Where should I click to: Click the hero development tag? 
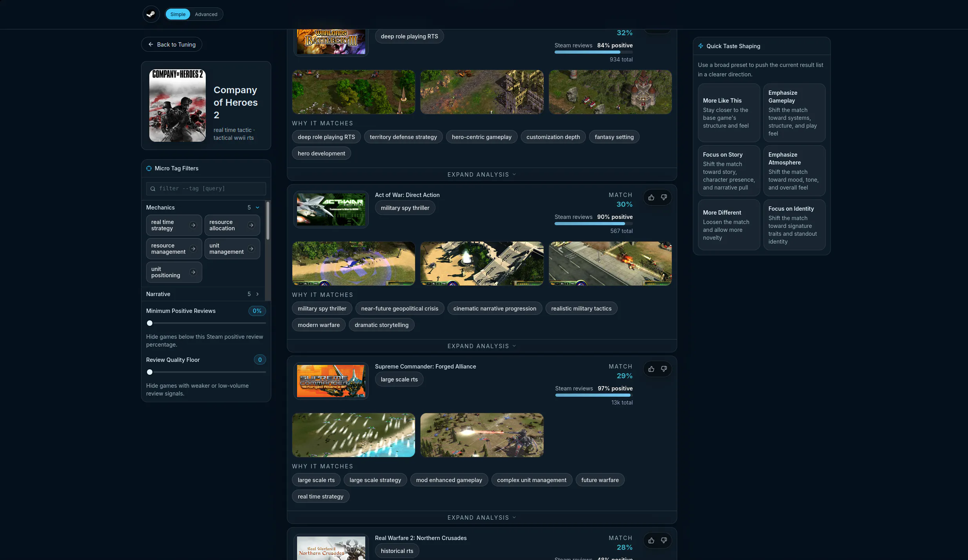point(321,154)
